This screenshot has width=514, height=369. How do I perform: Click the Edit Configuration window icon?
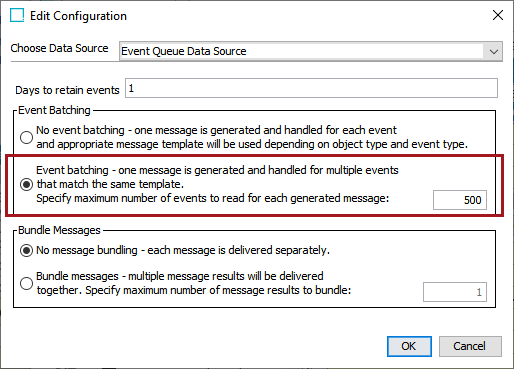(17, 15)
